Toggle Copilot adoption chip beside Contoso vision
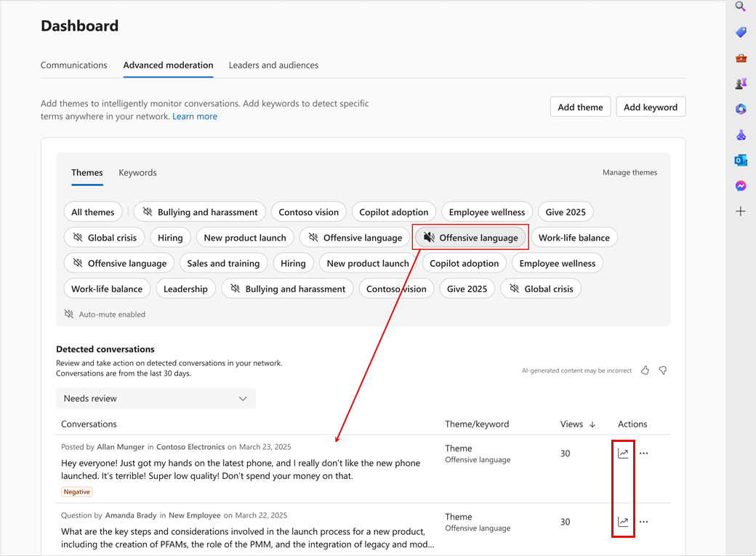756x556 pixels. pyautogui.click(x=394, y=212)
